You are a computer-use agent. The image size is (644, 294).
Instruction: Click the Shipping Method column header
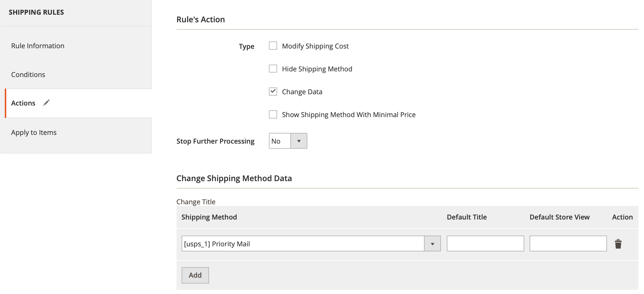pyautogui.click(x=209, y=217)
